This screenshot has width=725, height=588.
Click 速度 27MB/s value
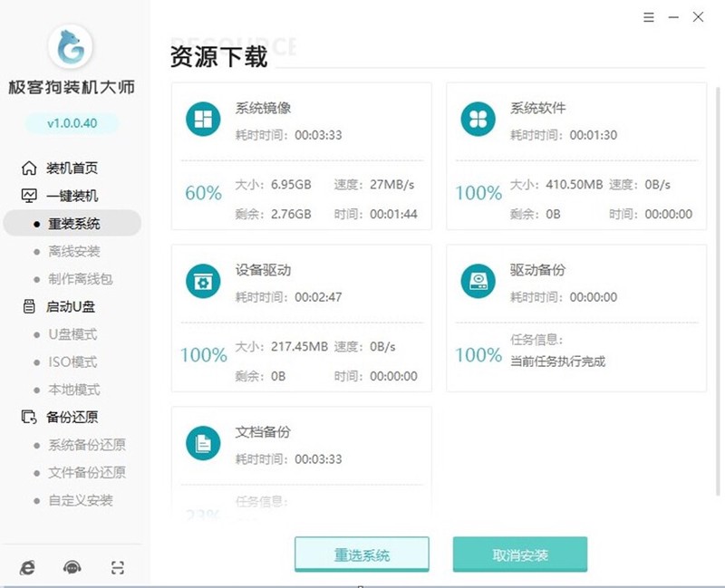pyautogui.click(x=391, y=185)
